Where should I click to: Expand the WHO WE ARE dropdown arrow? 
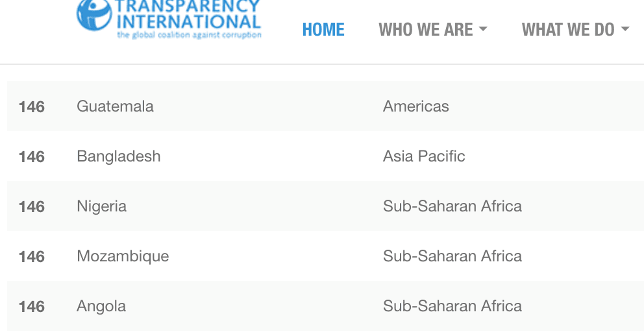(x=483, y=29)
